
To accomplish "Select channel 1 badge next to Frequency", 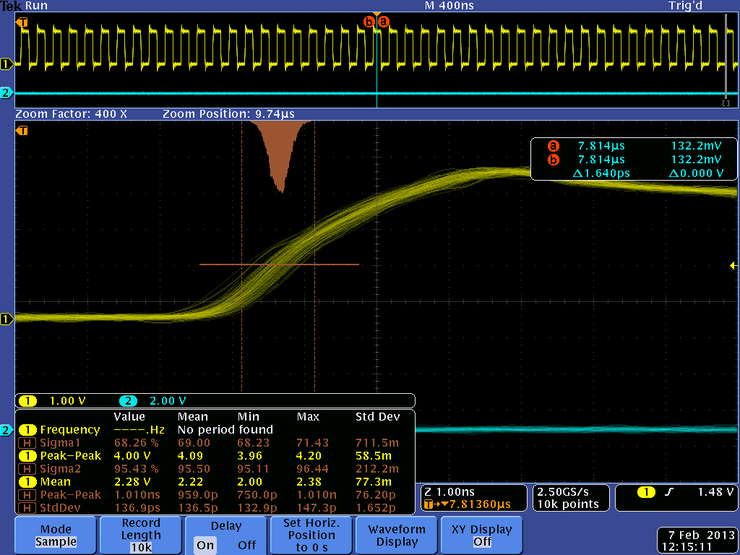I will [x=27, y=430].
